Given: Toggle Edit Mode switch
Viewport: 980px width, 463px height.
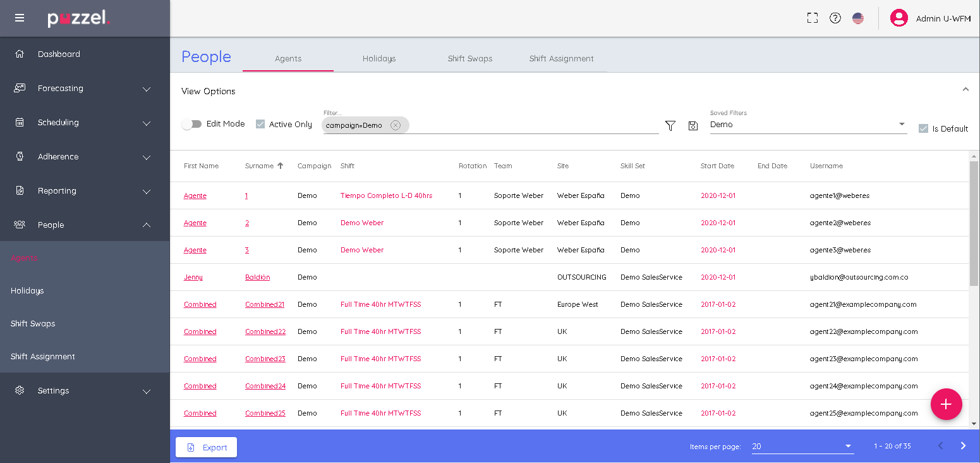Looking at the screenshot, I should pos(191,124).
